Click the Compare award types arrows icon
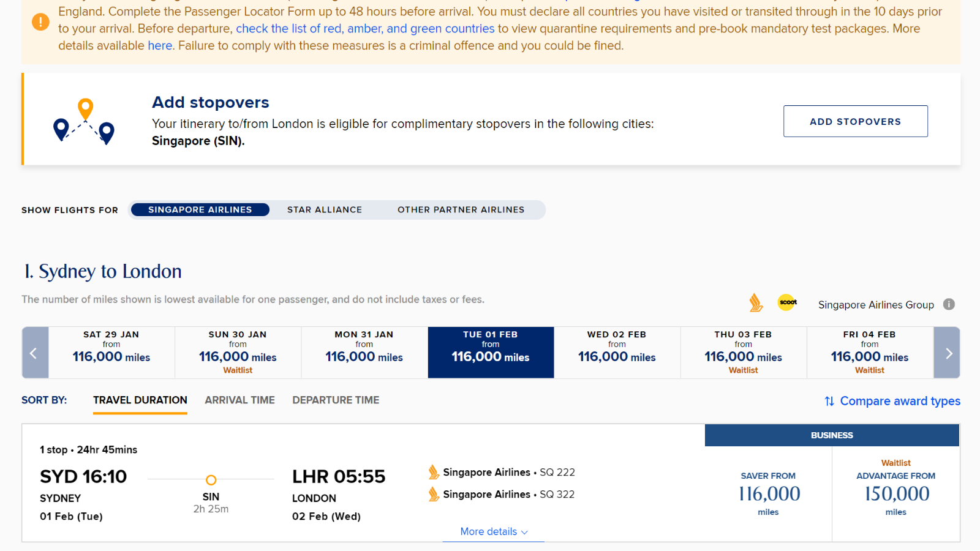The height and width of the screenshot is (551, 980). pos(829,401)
